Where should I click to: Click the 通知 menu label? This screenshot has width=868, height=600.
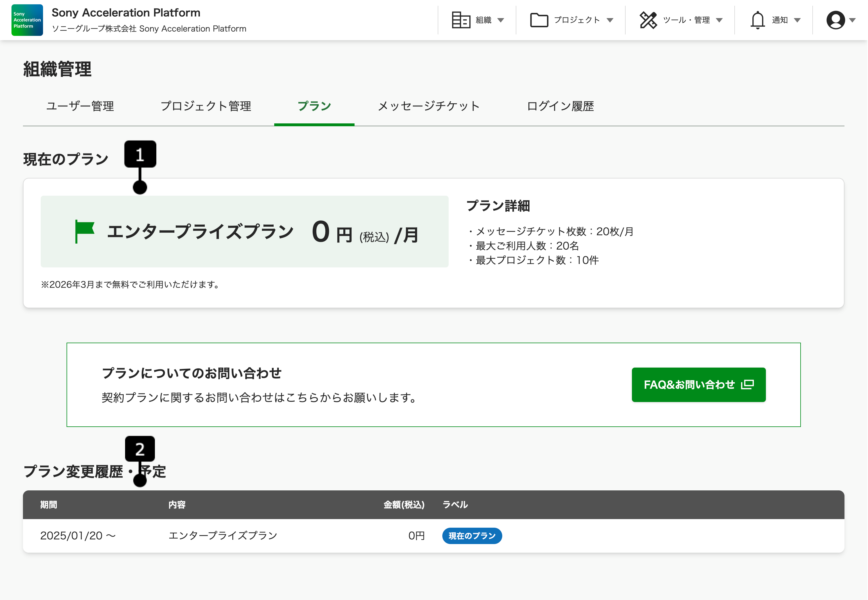780,20
